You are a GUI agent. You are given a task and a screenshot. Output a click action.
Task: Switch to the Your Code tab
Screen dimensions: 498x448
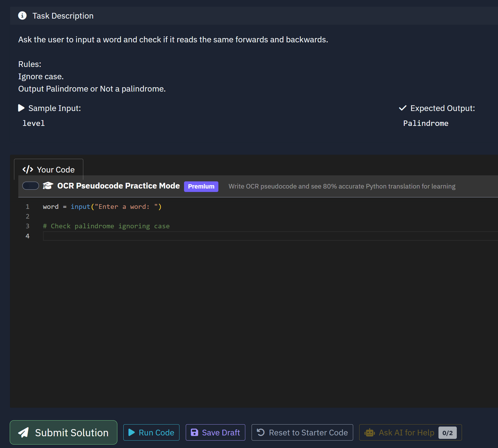48,169
